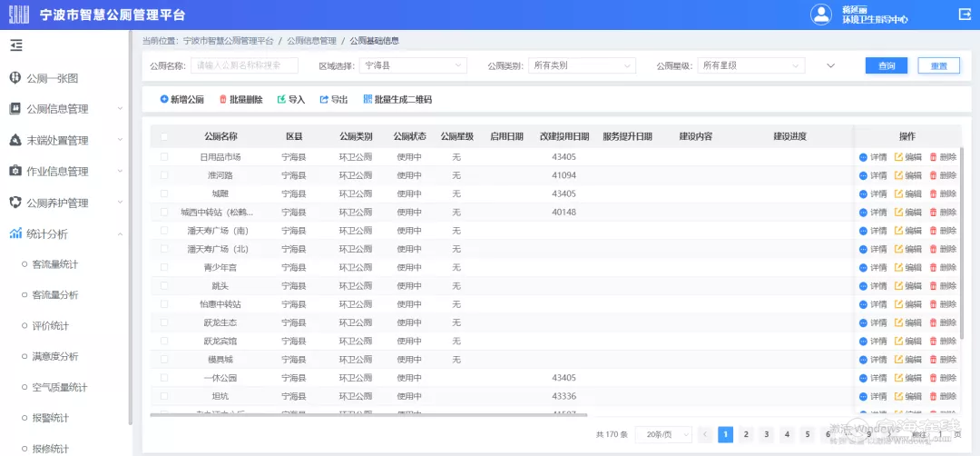Viewport: 980px width, 456px height.
Task: Check the box for 淮河路 row
Action: (x=164, y=175)
